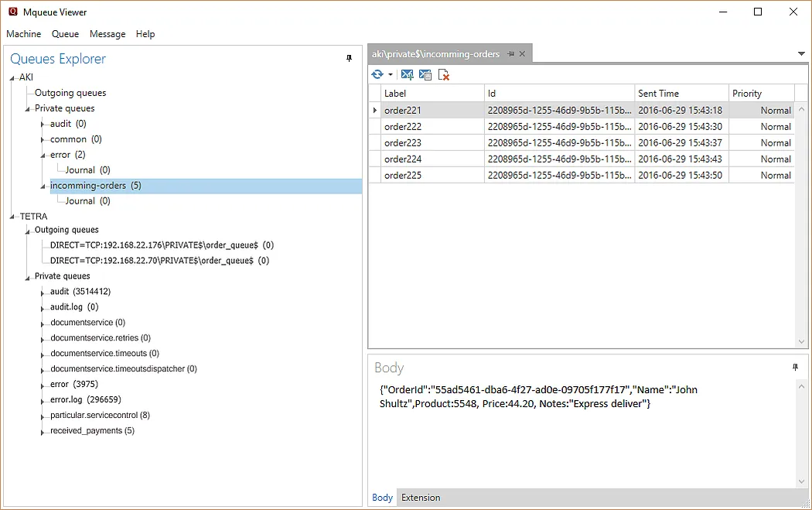This screenshot has width=812, height=510.
Task: Collapse TETRA Outgoing queues node
Action: tap(27, 231)
